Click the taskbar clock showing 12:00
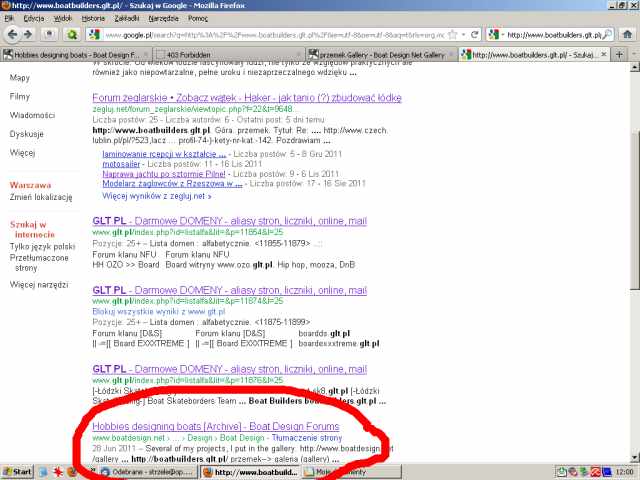Screen dimensions: 640x480 pos(624,472)
